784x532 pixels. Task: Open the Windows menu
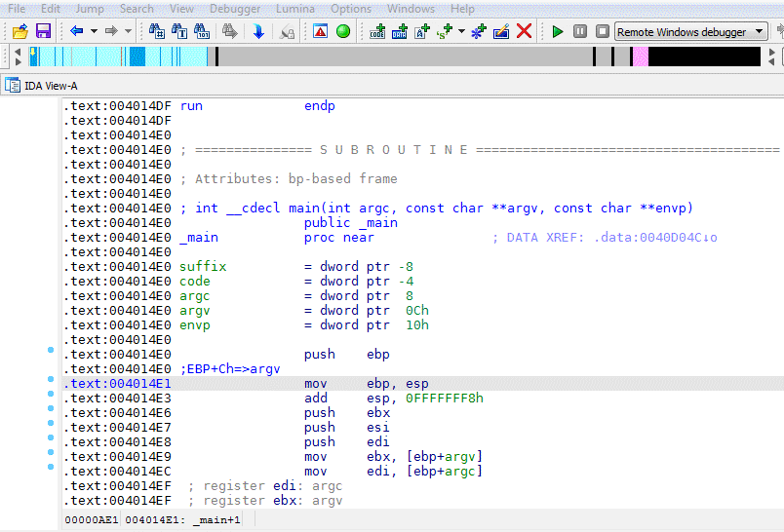[x=411, y=9]
